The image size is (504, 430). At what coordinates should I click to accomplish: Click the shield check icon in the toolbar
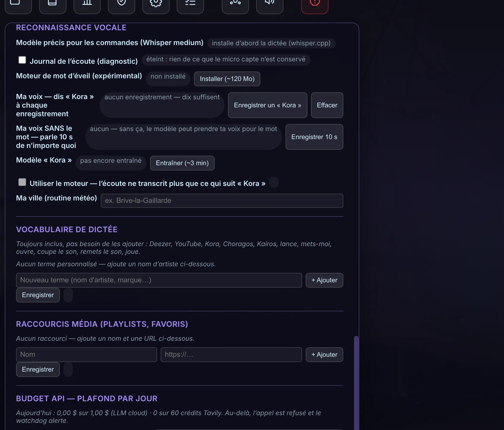point(122,5)
